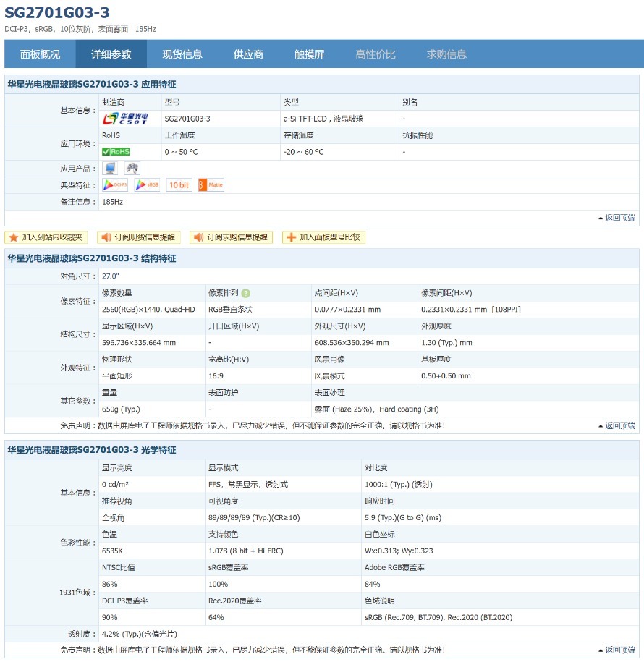The image size is (644, 662).
Task: Click diagonal size value 27.0"
Action: pos(111,276)
